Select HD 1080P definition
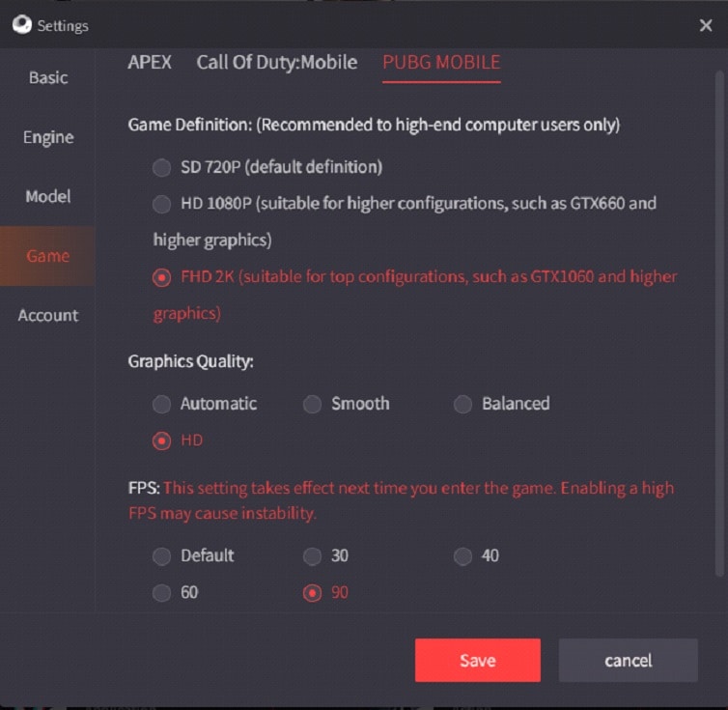 coord(161,204)
